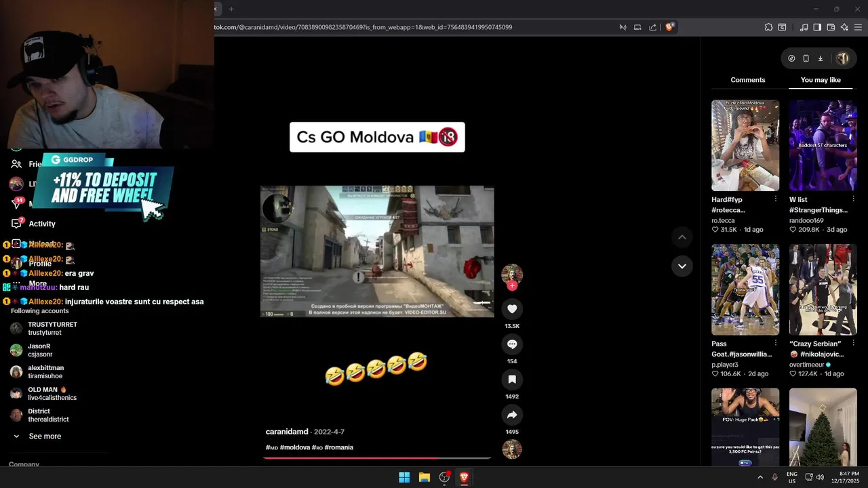Image resolution: width=868 pixels, height=488 pixels.
Task: Click the TikTok coins icon in the top pill
Action: [791, 58]
